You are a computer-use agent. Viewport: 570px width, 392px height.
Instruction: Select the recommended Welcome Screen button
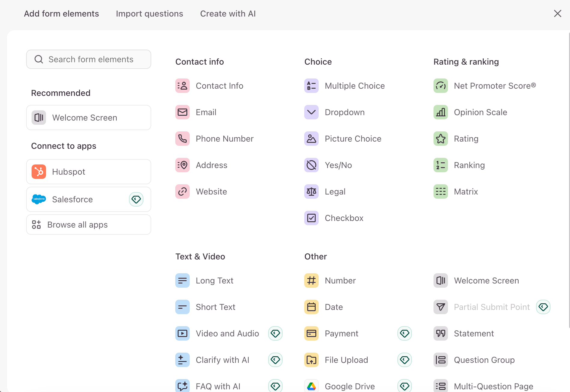tap(88, 118)
